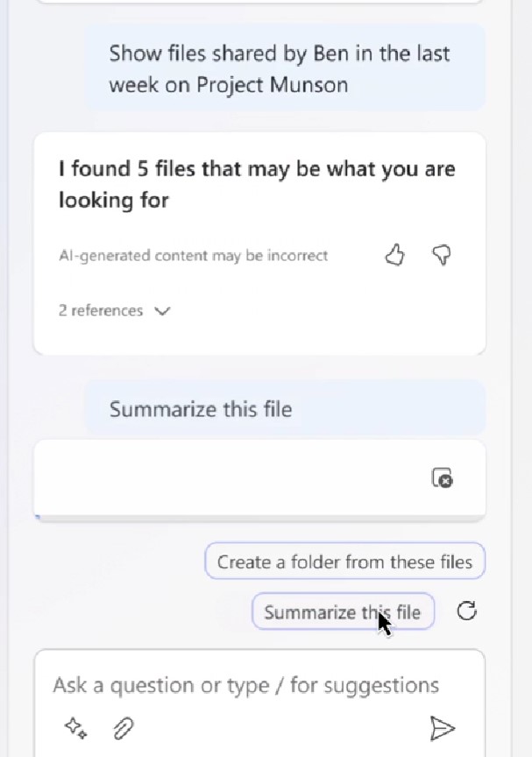Viewport: 532px width, 757px height.
Task: Click the sent 'Summarize this file' message bubble
Action: [x=201, y=409]
